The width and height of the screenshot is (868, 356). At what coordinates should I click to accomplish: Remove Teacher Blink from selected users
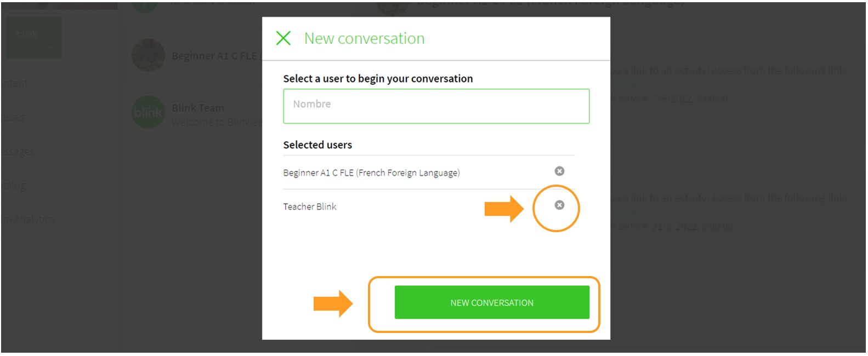point(559,205)
